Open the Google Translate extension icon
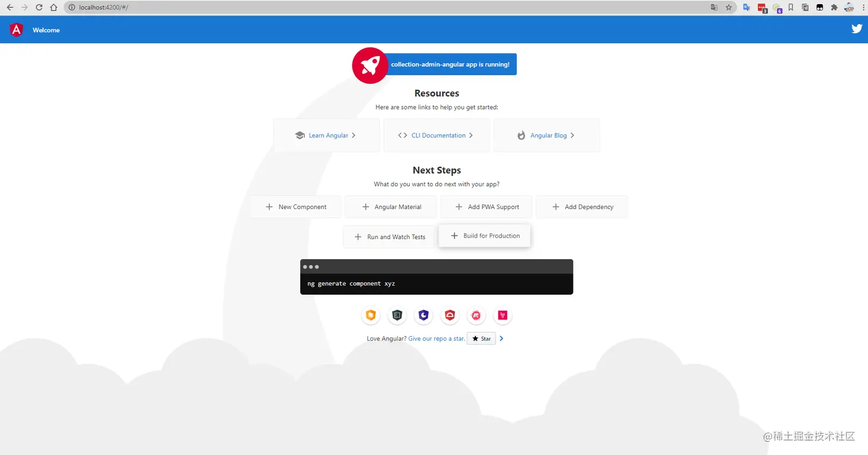This screenshot has width=868, height=455. pos(747,7)
